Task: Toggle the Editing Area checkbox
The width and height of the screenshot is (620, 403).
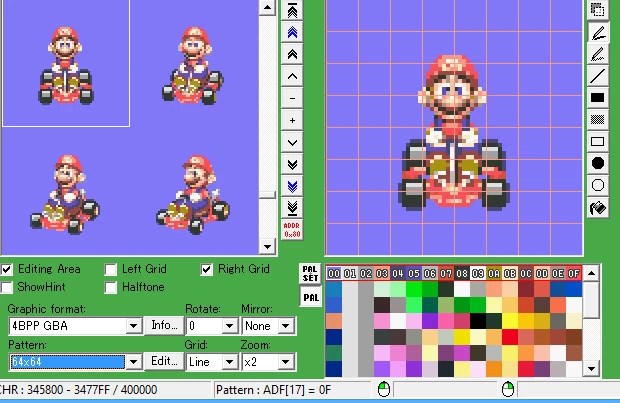Action: pos(6,269)
